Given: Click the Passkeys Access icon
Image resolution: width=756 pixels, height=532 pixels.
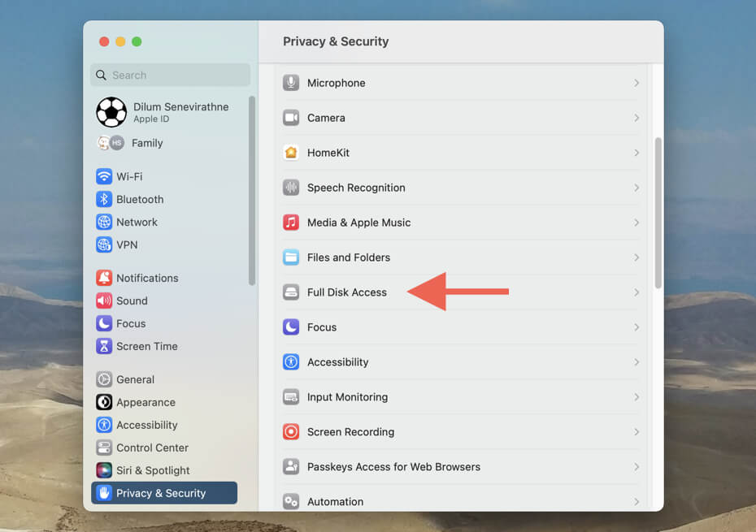Looking at the screenshot, I should (x=291, y=466).
